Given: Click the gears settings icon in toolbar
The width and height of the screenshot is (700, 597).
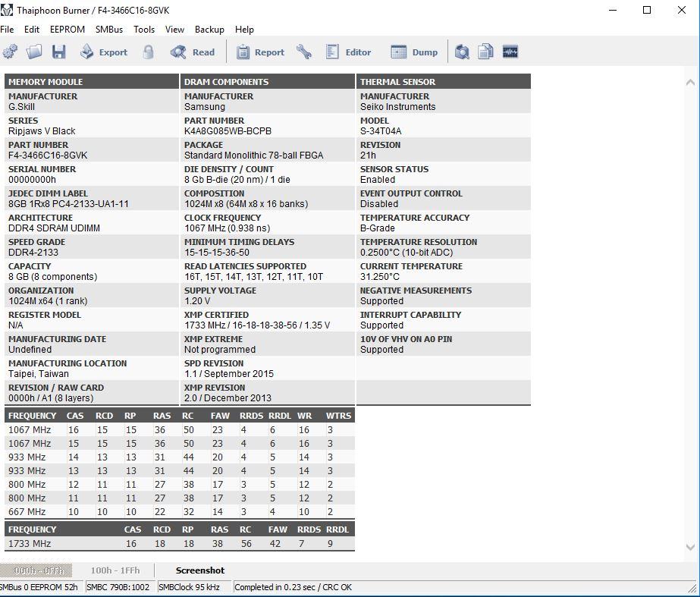Looking at the screenshot, I should pos(11,52).
